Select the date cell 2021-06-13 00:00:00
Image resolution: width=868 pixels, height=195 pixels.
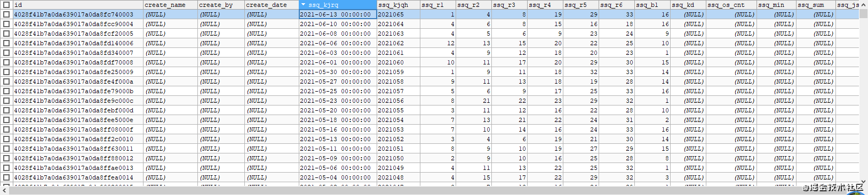[x=338, y=14]
